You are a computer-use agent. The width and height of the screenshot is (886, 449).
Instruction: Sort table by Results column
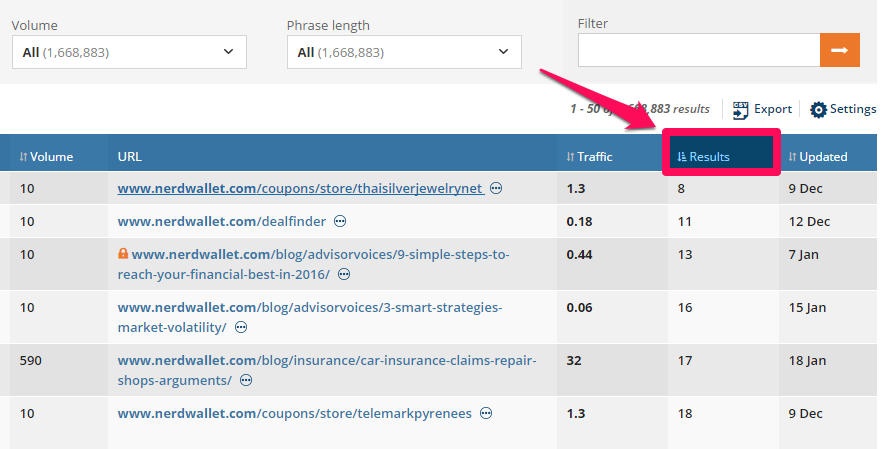click(x=703, y=156)
